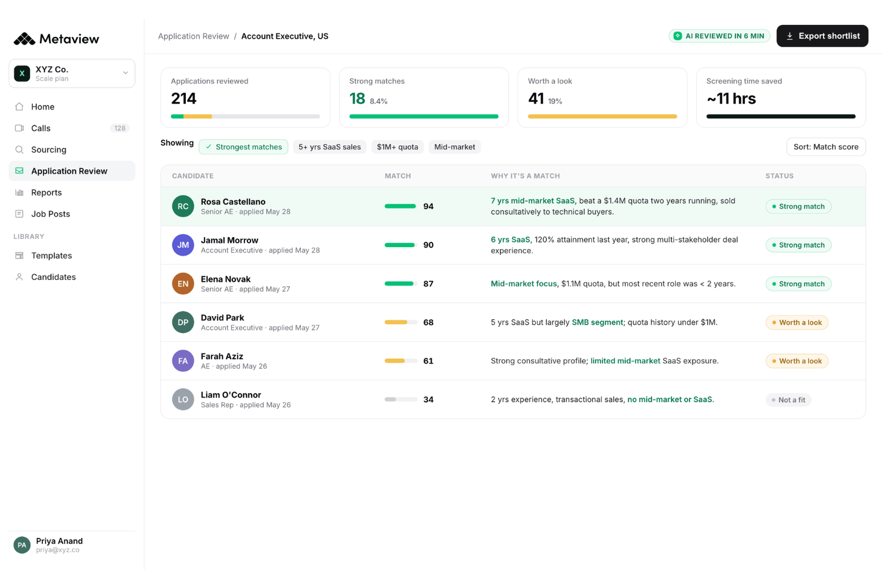Image resolution: width=882 pixels, height=588 pixels.
Task: Open the Strong matches 18 card
Action: tap(424, 98)
